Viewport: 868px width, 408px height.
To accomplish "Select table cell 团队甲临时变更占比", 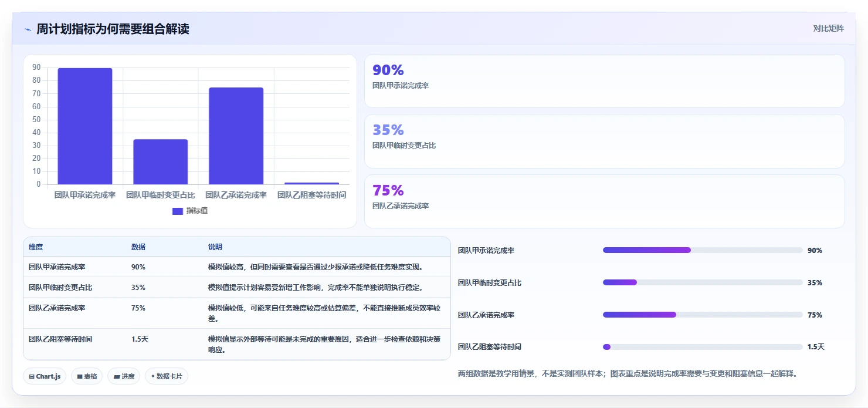I will point(60,288).
